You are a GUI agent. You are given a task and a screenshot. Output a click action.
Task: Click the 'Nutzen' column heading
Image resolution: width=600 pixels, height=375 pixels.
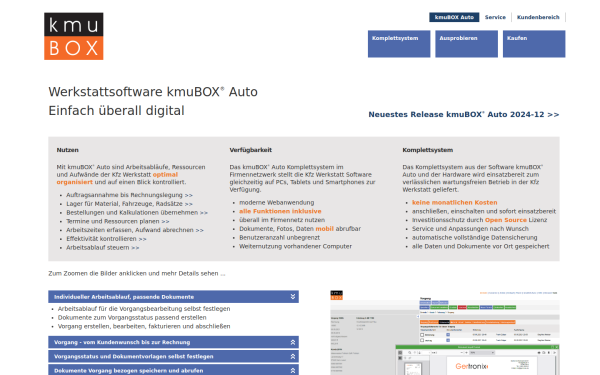click(x=67, y=150)
